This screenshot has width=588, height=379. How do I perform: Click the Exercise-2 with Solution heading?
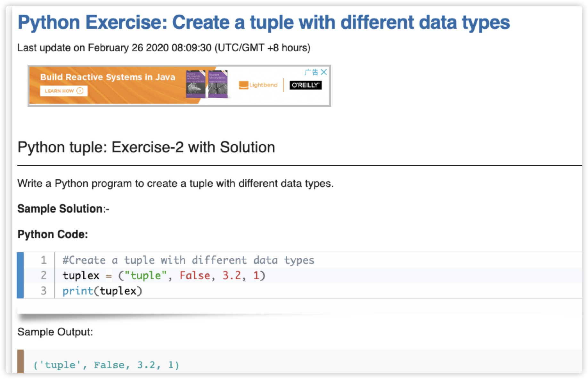(146, 147)
